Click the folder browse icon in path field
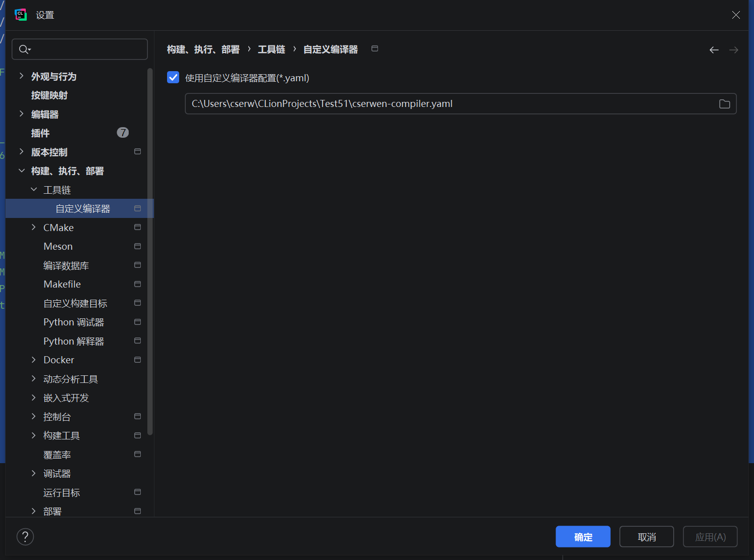The image size is (754, 560). [724, 104]
